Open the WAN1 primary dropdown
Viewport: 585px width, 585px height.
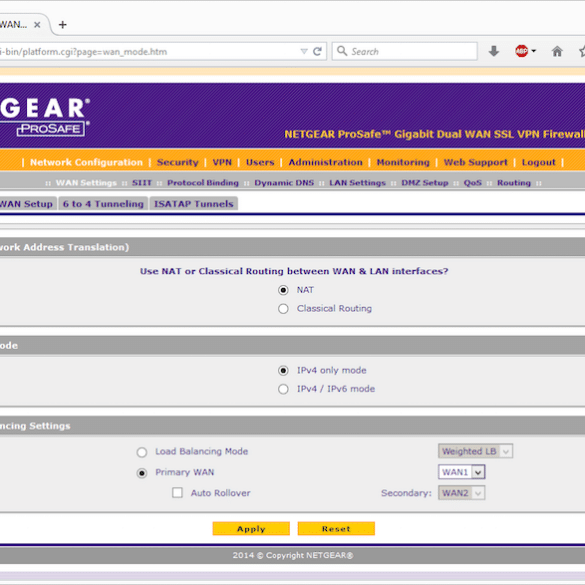click(462, 472)
